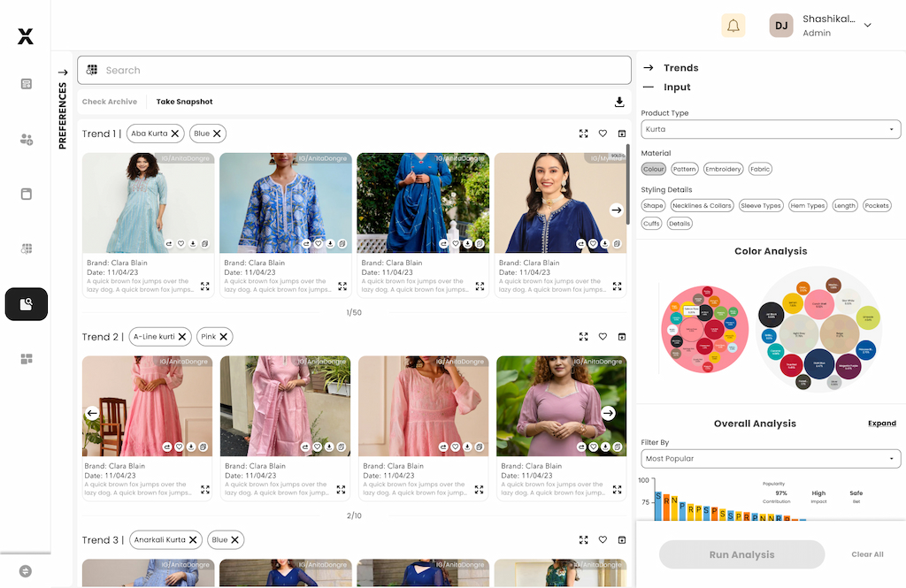Click the notification bell icon
This screenshot has height=588, width=906.
pos(733,26)
